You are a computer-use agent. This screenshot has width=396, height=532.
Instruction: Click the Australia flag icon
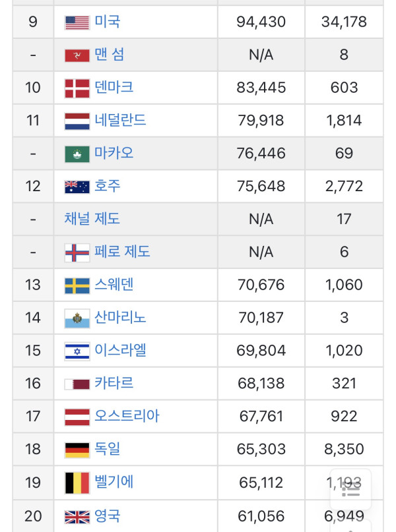click(x=77, y=187)
